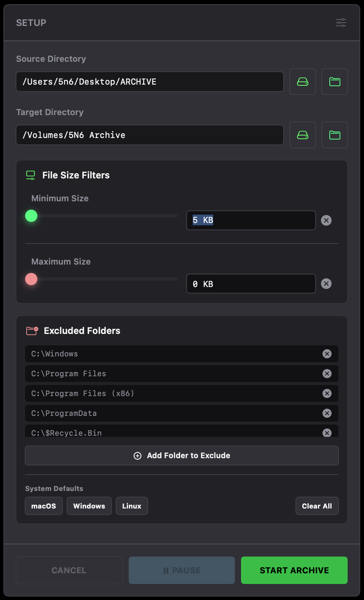Select the Windows system defaults preset
Image resolution: width=364 pixels, height=600 pixels.
coord(89,506)
